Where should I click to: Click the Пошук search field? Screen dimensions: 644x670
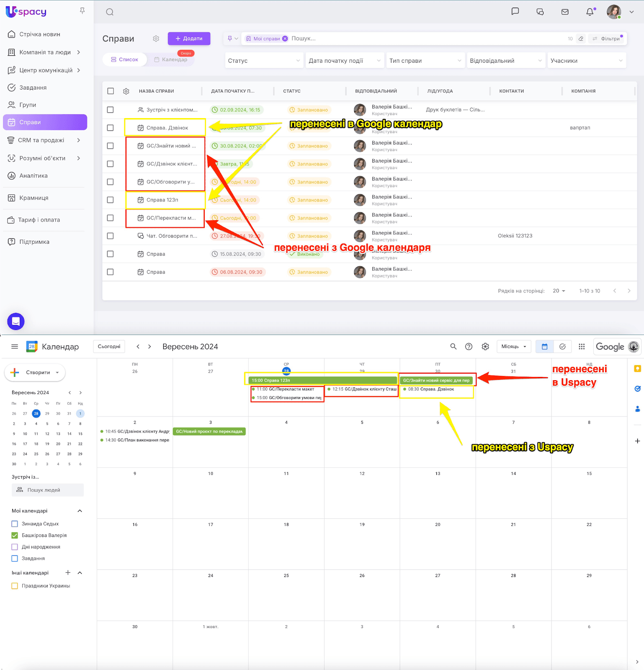[427, 39]
